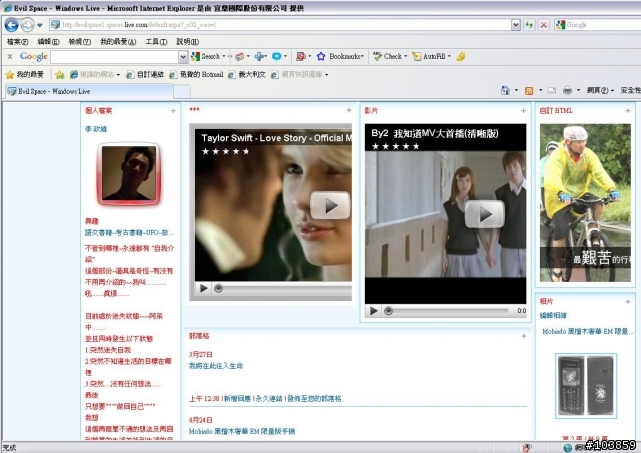Open the Bookmarks star dropdown
The height and width of the screenshot is (453, 641).
[340, 56]
